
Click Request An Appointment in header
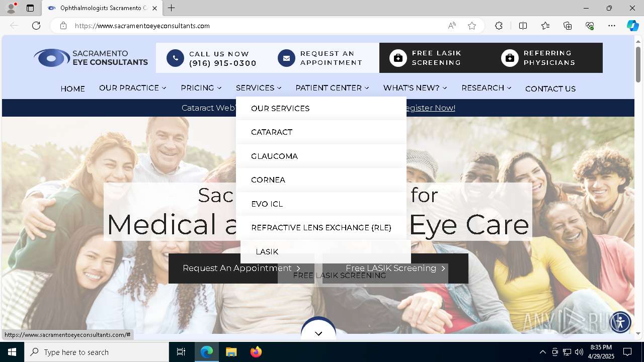[331, 58]
